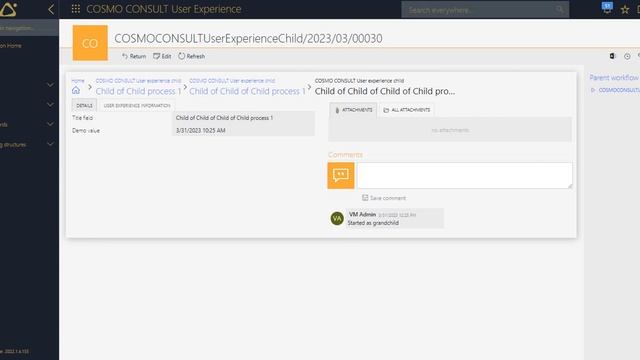Click the Refresh toolbar button
640x360 pixels.
191,56
